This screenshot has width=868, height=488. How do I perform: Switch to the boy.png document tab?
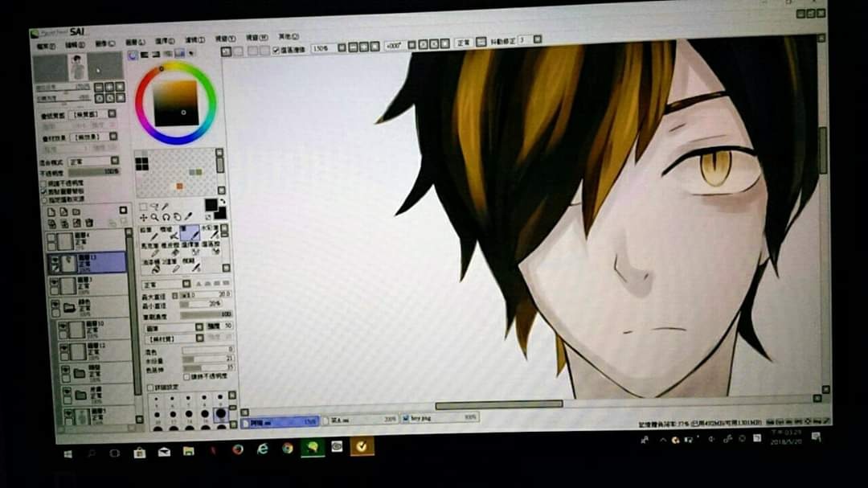(x=440, y=418)
